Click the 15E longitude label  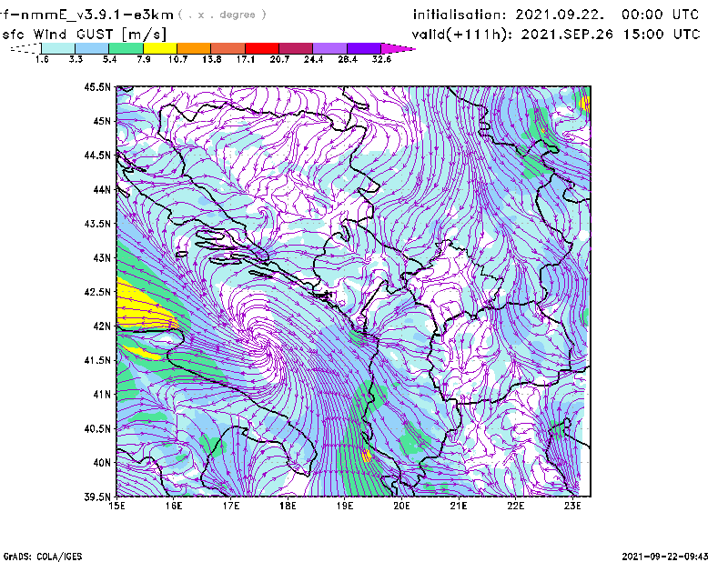click(116, 506)
